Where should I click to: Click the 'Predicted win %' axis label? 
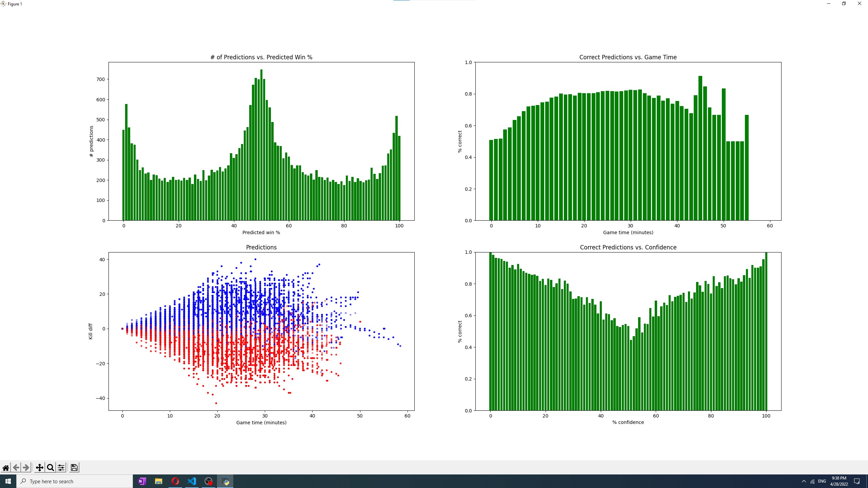click(261, 232)
